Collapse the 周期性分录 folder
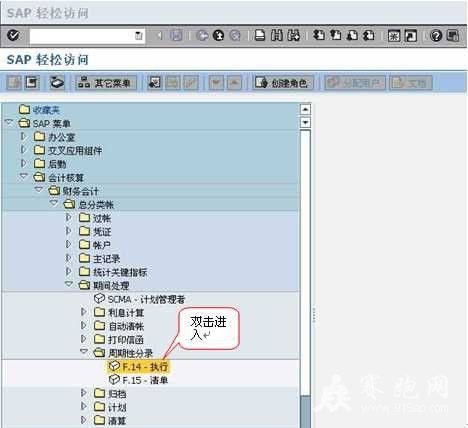 pos(84,351)
